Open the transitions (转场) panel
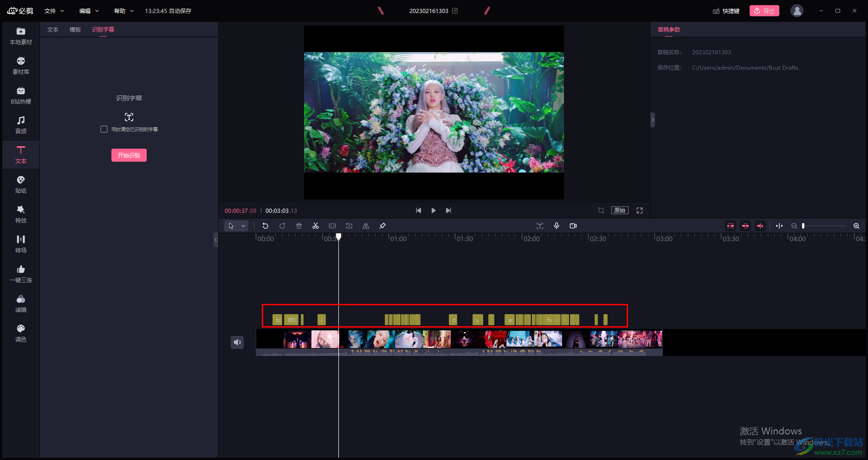 (x=21, y=244)
